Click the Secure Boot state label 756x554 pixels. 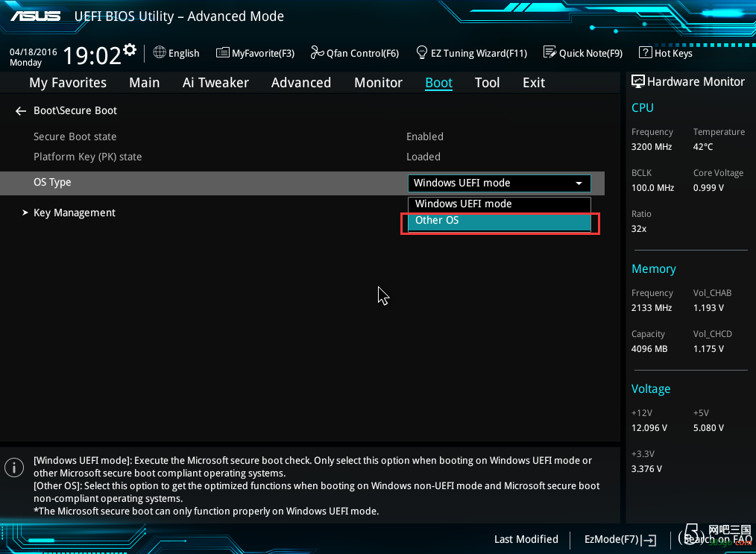pyautogui.click(x=75, y=136)
